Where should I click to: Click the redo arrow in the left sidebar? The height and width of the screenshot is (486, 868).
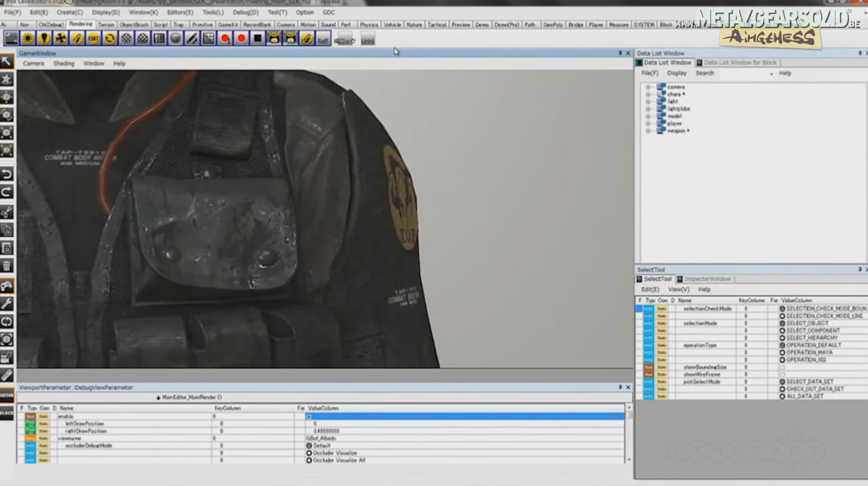pos(7,192)
